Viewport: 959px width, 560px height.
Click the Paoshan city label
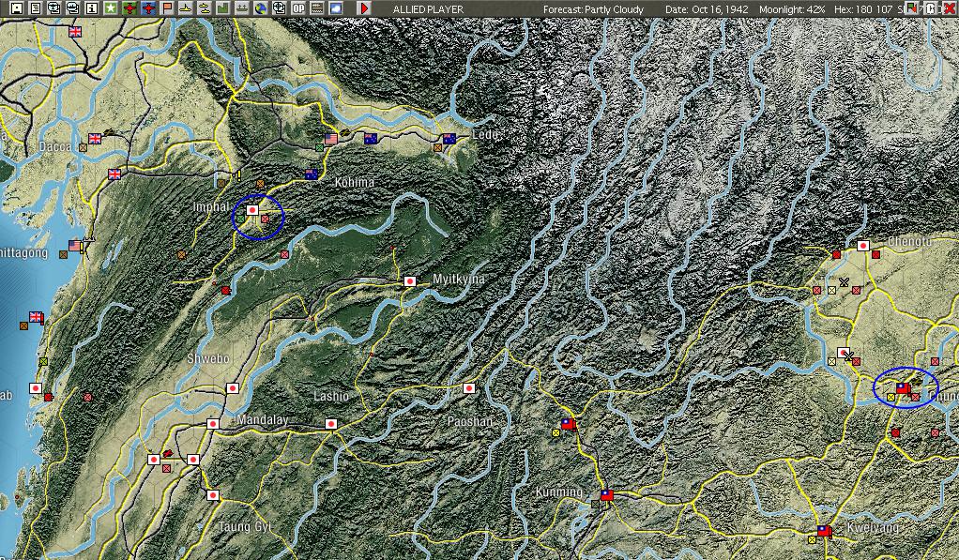coord(470,421)
